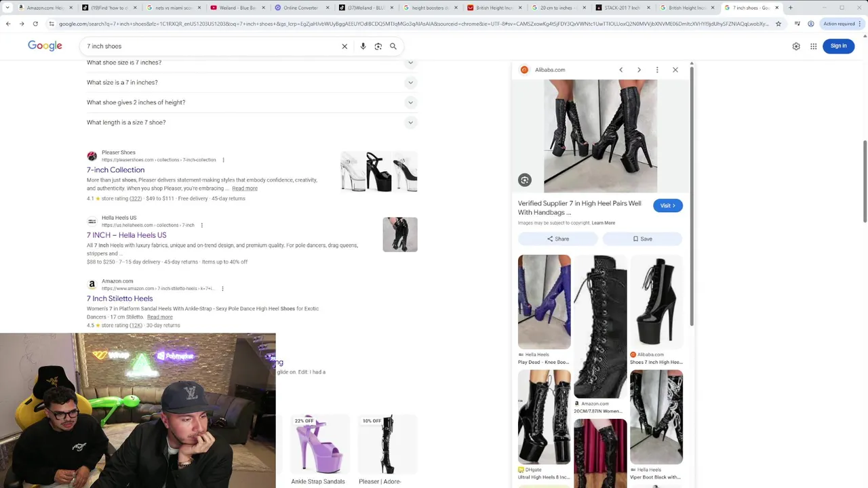
Task: Go to Google homepage via the logo
Action: tap(45, 46)
